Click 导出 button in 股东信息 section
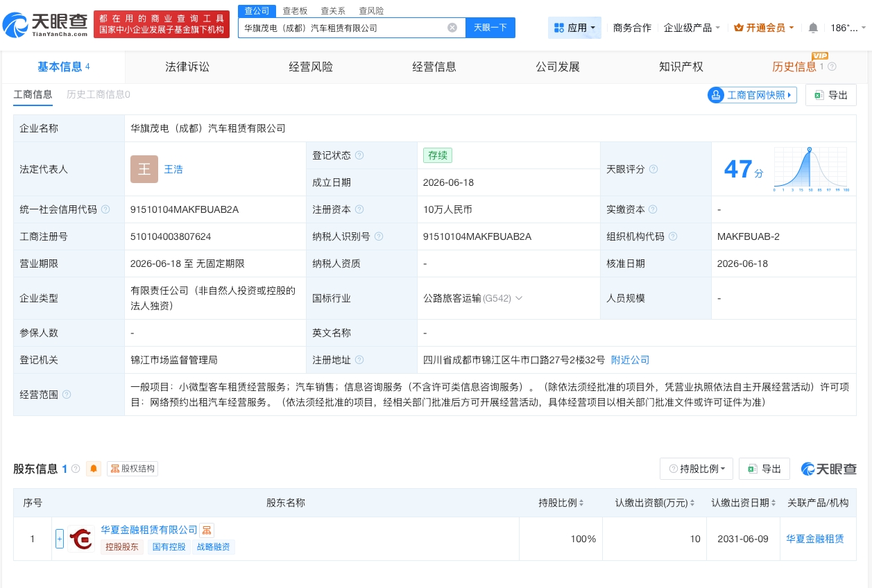 (x=764, y=469)
